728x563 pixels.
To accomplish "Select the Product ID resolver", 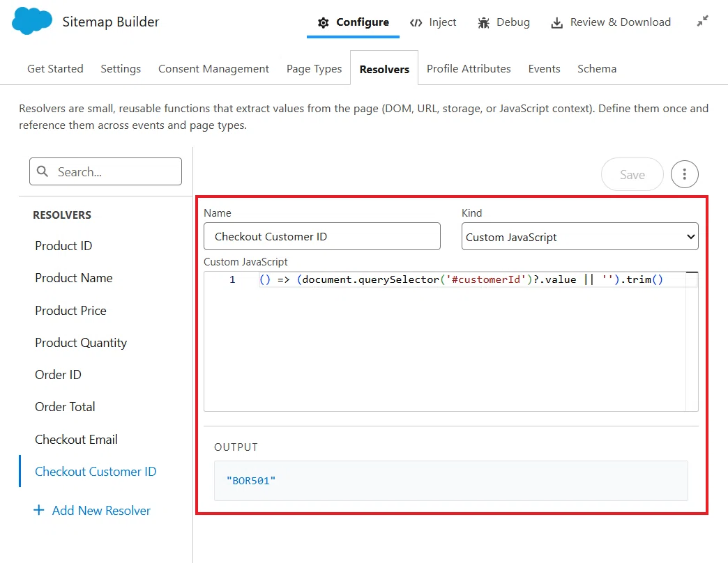I will tap(63, 246).
